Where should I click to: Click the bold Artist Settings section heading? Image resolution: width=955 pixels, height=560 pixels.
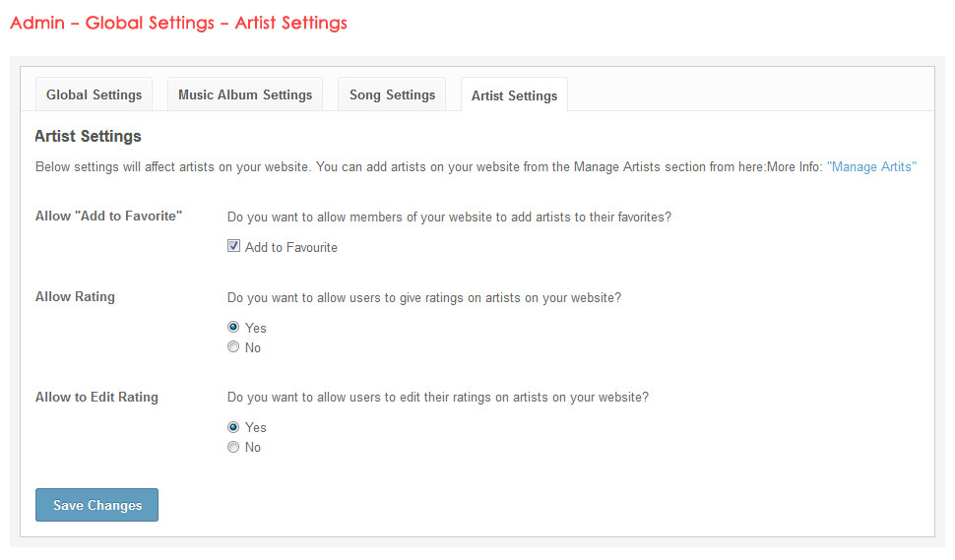tap(88, 137)
